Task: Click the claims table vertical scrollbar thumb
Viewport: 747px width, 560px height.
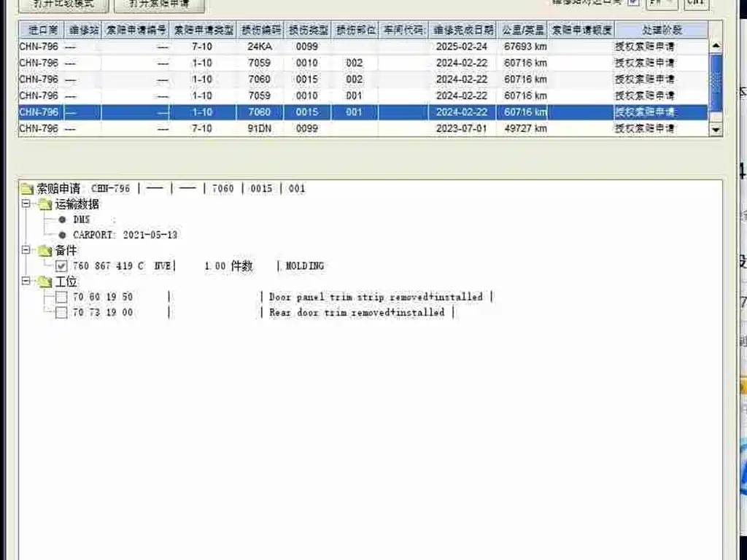Action: point(716,81)
